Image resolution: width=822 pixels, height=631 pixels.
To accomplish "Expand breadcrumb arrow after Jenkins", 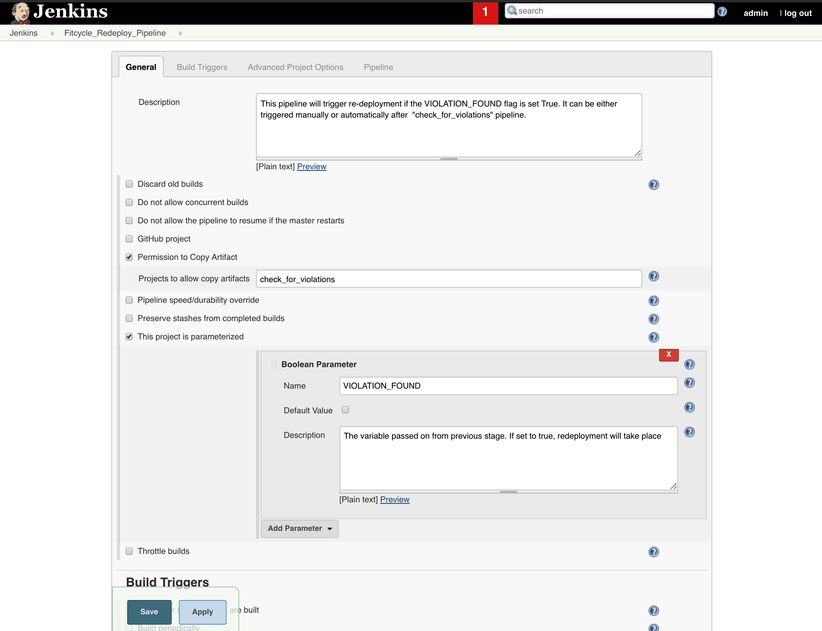I will point(52,33).
